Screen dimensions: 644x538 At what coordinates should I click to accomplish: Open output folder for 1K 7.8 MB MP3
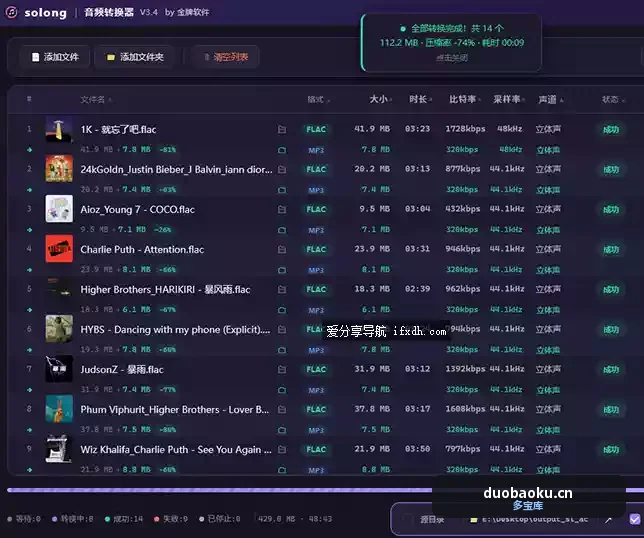pos(282,150)
